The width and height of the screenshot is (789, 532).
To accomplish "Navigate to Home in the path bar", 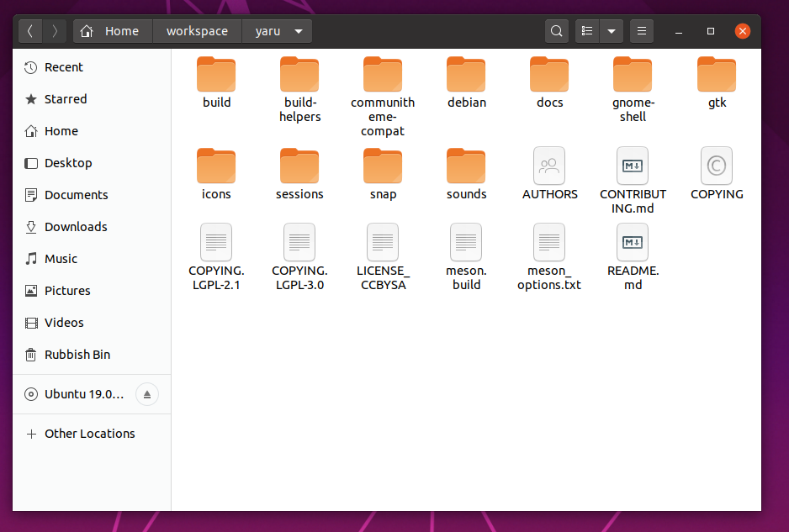I will (x=114, y=31).
